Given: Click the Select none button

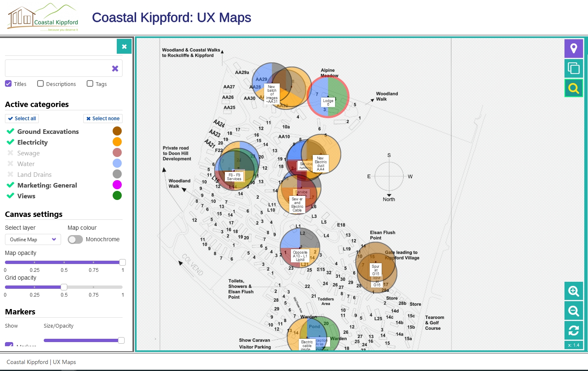Looking at the screenshot, I should pyautogui.click(x=103, y=119).
